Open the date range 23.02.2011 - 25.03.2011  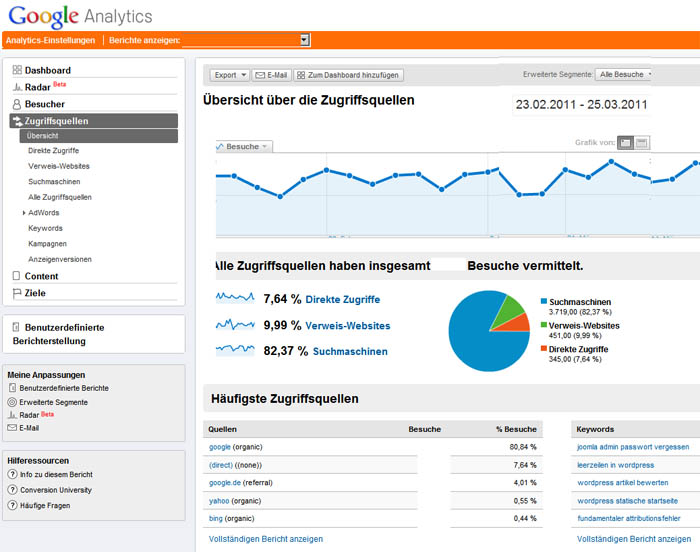pyautogui.click(x=581, y=105)
